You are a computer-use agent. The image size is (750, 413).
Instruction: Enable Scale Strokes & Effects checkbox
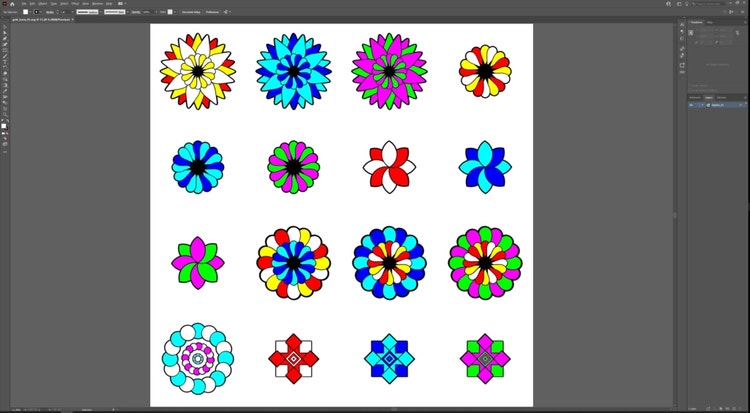690,90
